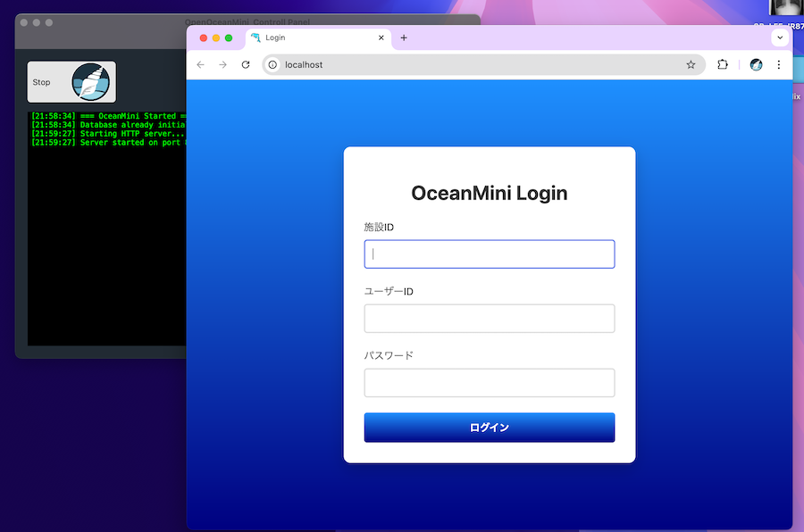
Task: Select the Login browser tab
Action: click(x=313, y=37)
